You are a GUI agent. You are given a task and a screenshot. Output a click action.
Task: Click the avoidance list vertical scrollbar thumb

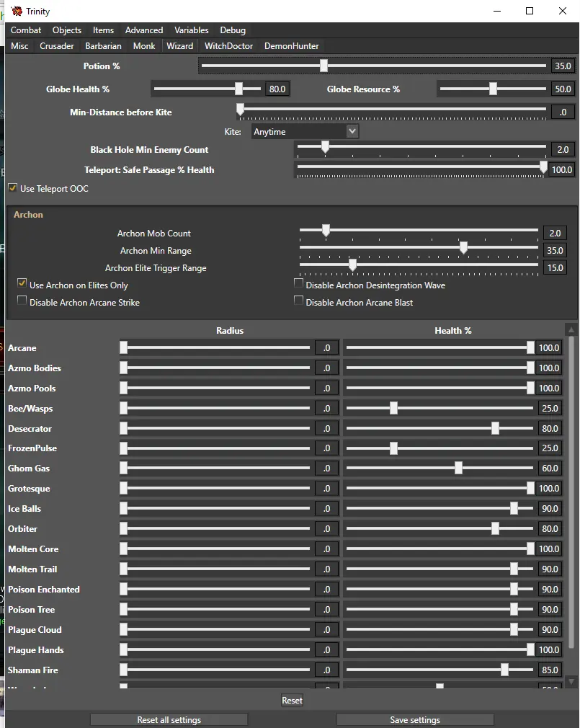click(x=571, y=492)
